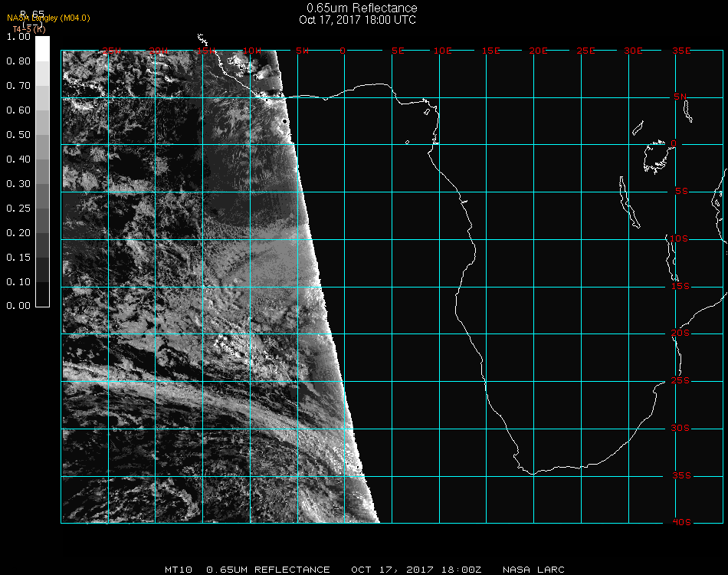This screenshot has height=575, width=728.
Task: Click the 'NASA Langley (M04.0)' label
Action: (x=48, y=18)
